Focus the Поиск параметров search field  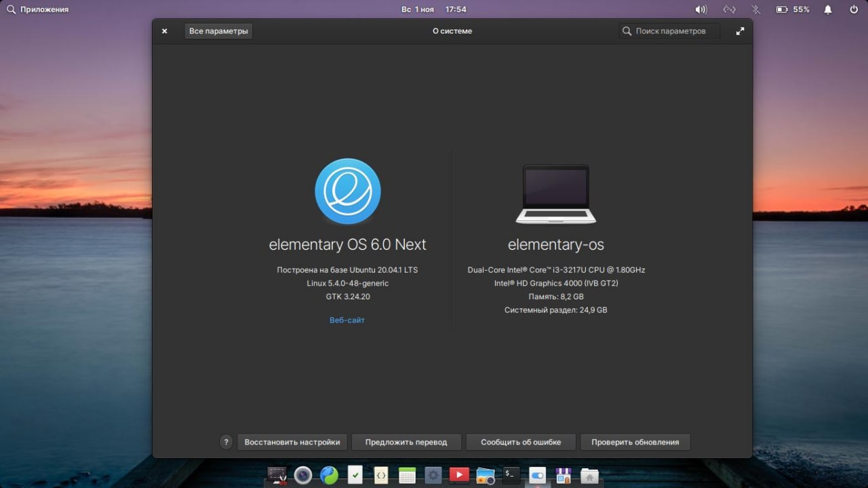[669, 31]
